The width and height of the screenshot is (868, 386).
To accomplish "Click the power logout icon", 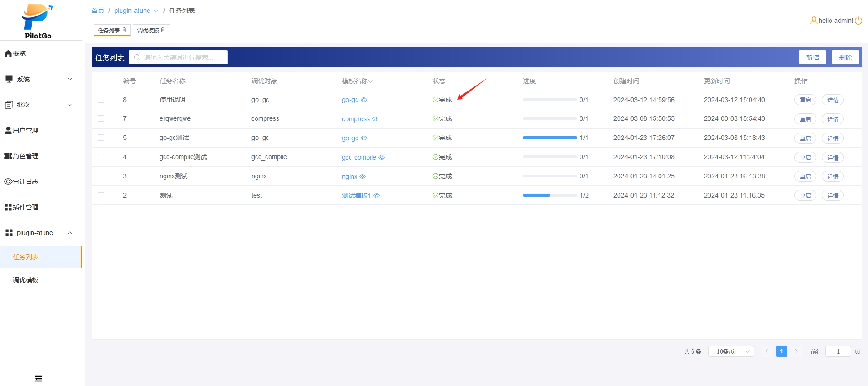I will point(858,21).
